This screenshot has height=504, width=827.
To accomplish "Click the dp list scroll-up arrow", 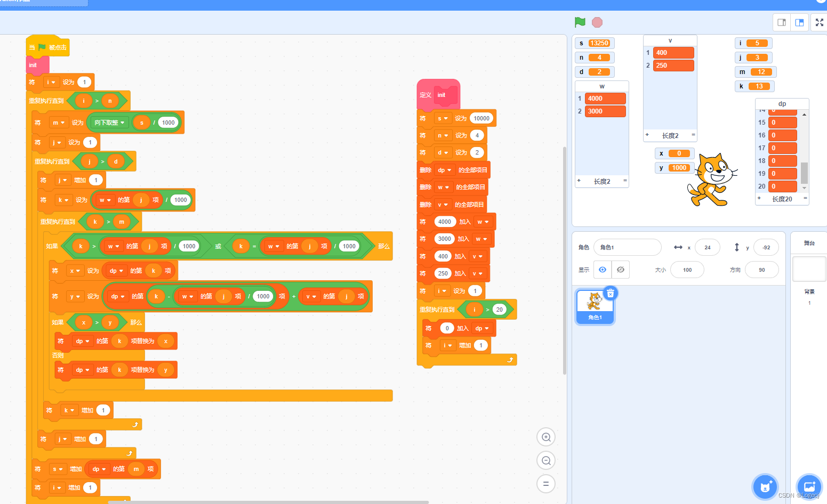I will (804, 115).
